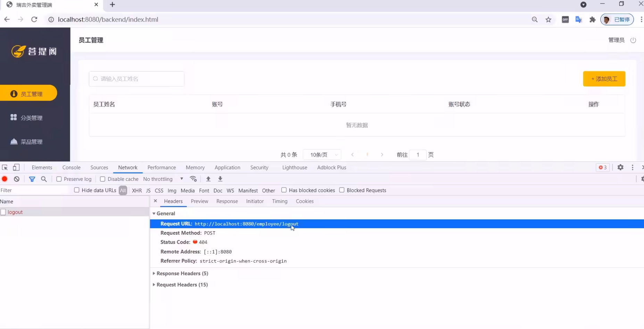Click the browser back arrow
This screenshot has width=644, height=329.
(x=7, y=19)
